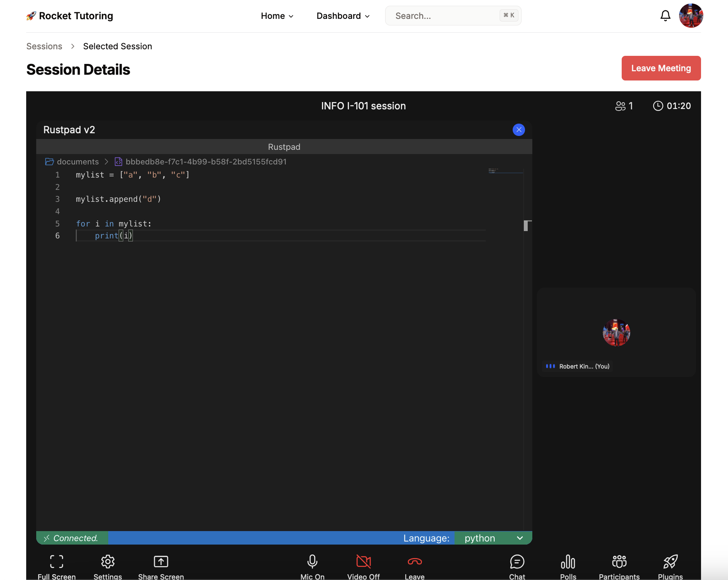Open the Rustpad documents folder icon
This screenshot has height=580, width=728.
point(49,161)
